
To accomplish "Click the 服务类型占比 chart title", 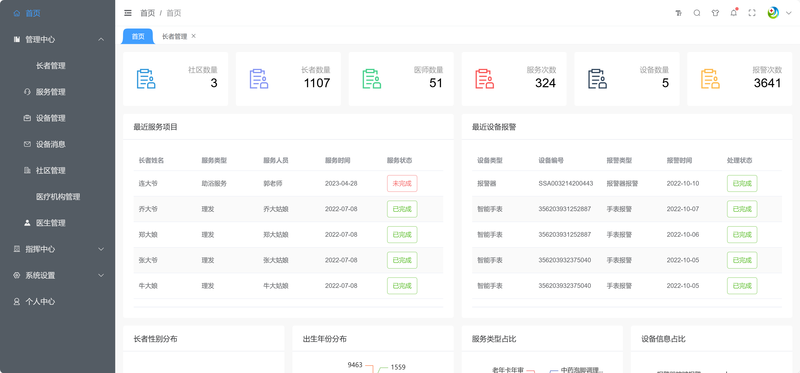I will coord(494,339).
